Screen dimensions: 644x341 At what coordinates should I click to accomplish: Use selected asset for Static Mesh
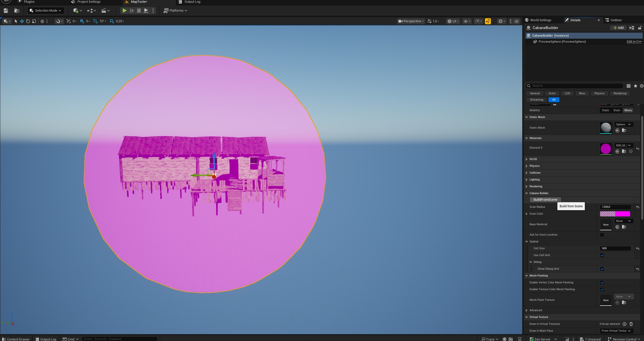coord(617,131)
